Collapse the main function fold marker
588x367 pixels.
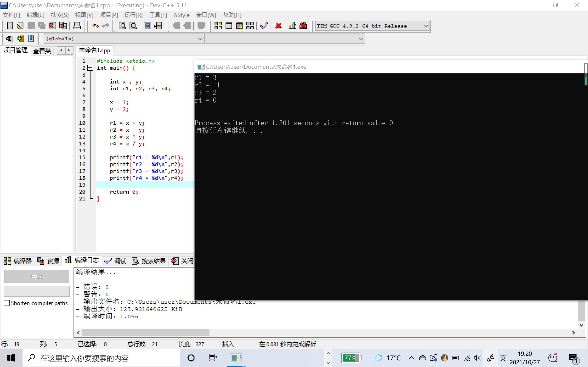click(x=90, y=68)
